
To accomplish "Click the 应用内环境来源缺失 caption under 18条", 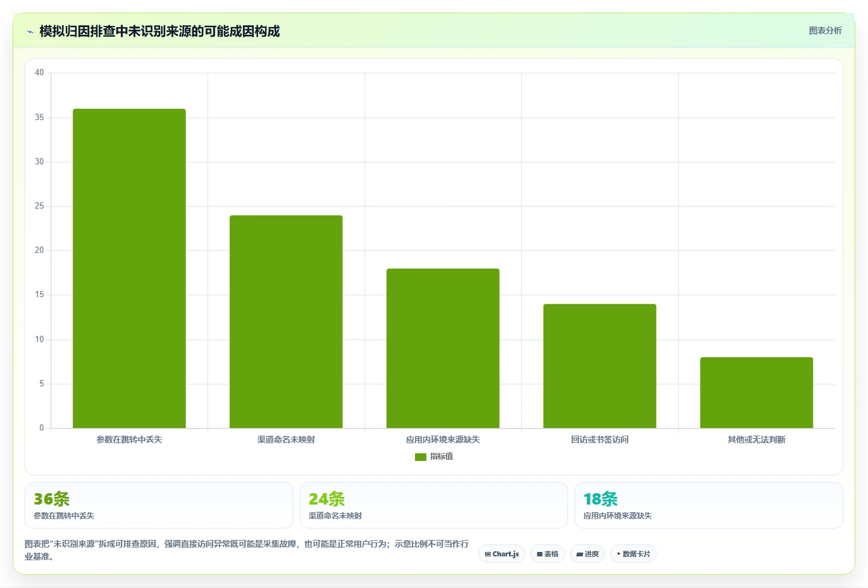I will [617, 516].
